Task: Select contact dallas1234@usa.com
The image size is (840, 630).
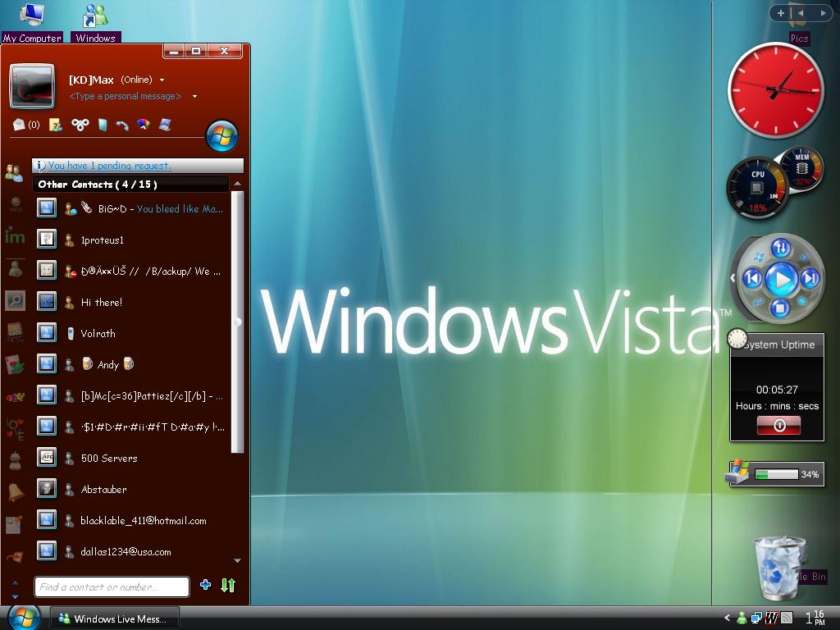Action: pyautogui.click(x=129, y=551)
